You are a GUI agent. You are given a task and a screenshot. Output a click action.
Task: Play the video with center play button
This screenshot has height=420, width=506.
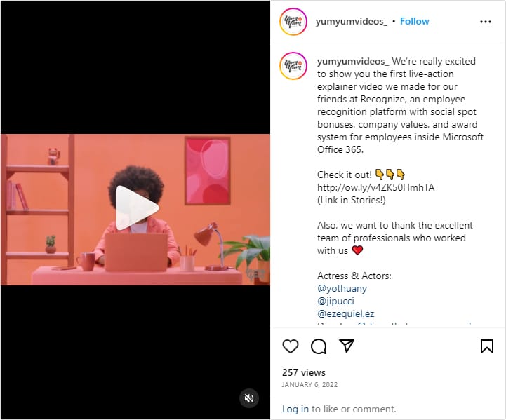[x=137, y=208]
